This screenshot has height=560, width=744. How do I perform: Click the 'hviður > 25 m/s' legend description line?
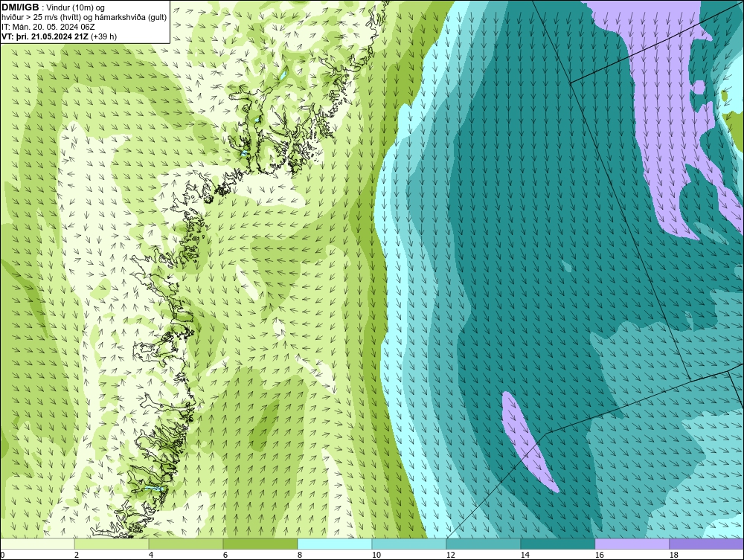pos(84,17)
